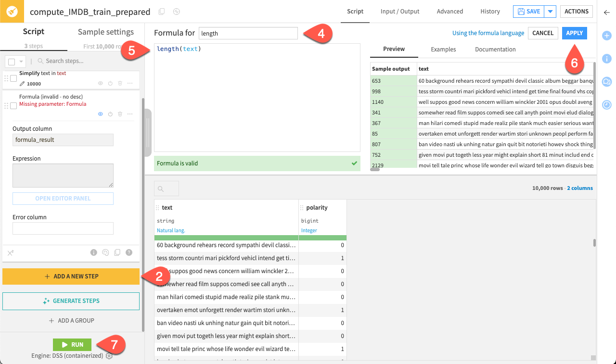
Task: Hide the Simplify step output via the eye icon
Action: [x=101, y=83]
